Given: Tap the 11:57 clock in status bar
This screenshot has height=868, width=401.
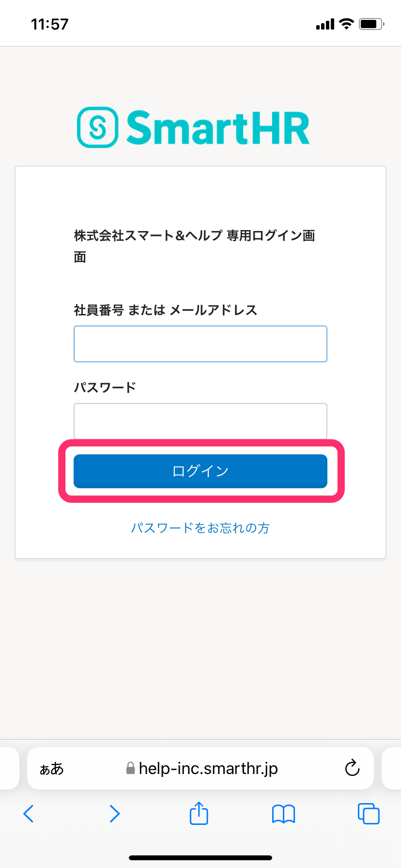Looking at the screenshot, I should point(50,24).
